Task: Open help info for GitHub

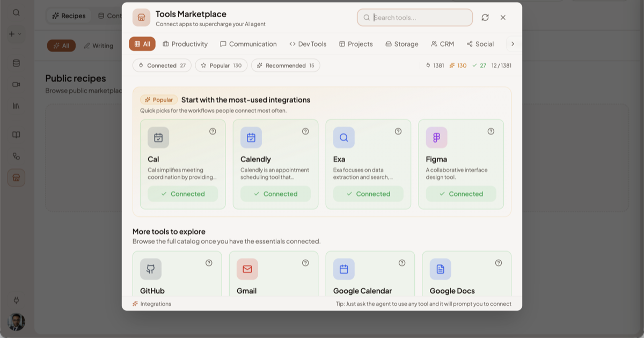Action: [209, 263]
